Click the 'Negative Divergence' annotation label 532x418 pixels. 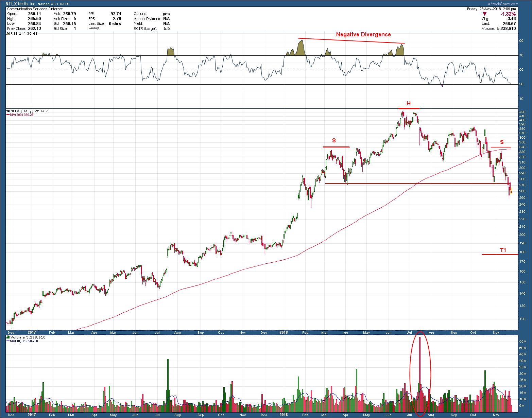point(363,35)
